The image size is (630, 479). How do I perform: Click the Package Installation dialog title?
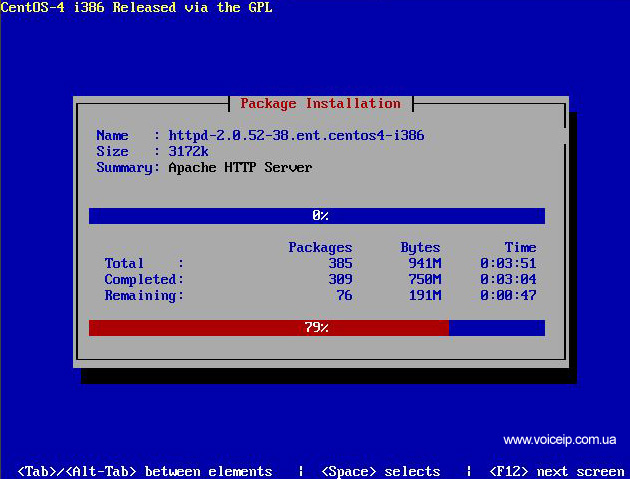pyautogui.click(x=320, y=104)
